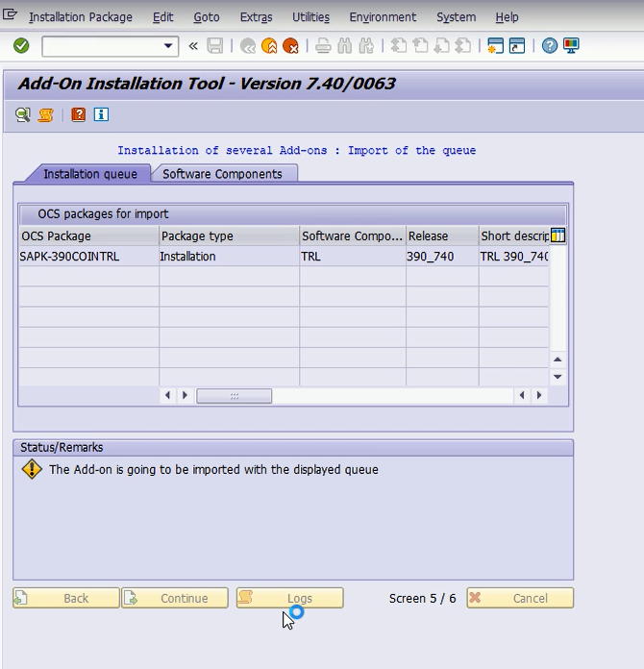Open the Help question mark icon

click(x=550, y=46)
